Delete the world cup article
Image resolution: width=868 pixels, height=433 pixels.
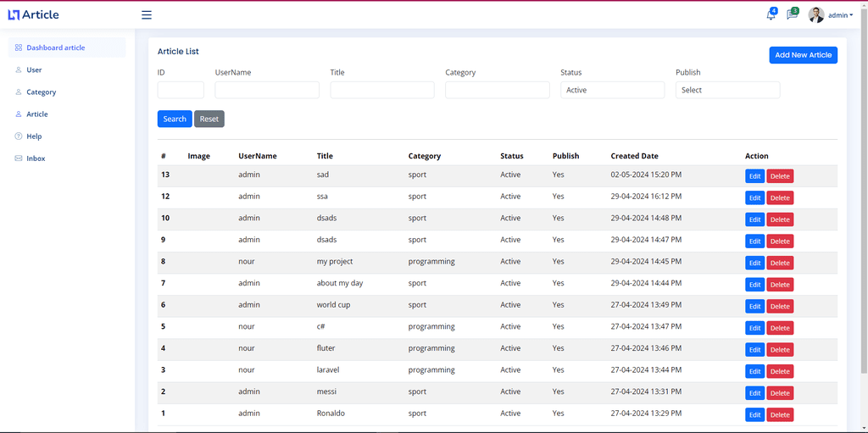coord(780,306)
